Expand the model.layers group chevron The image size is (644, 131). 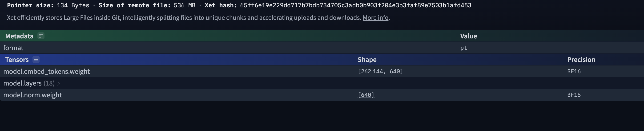(59, 84)
